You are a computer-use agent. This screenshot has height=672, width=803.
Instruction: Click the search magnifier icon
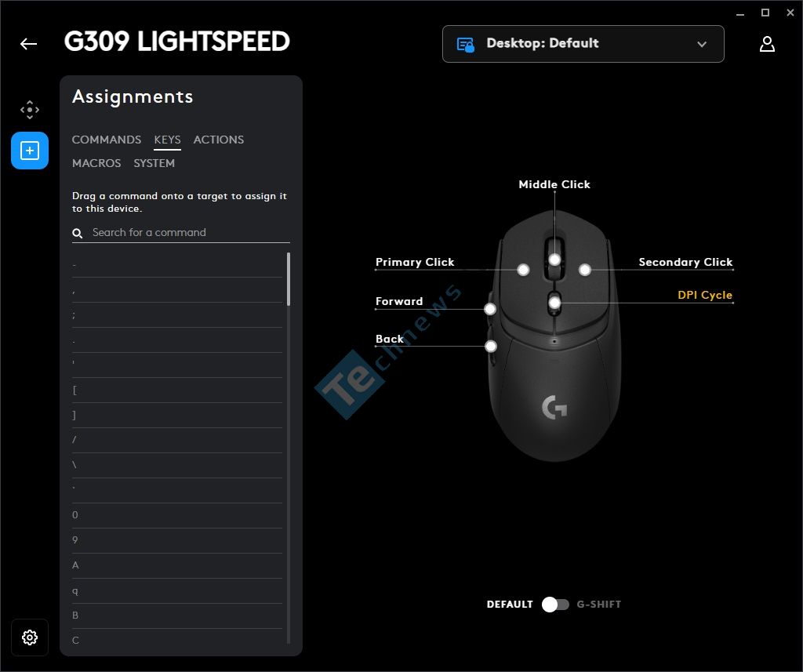click(x=78, y=234)
